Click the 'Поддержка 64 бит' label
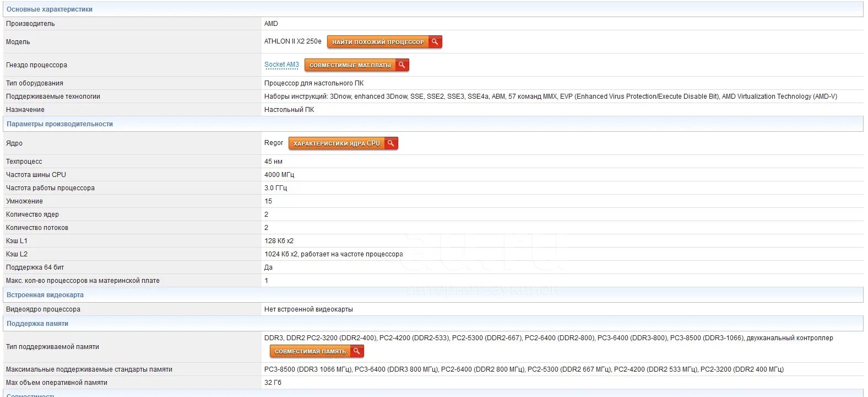 [x=35, y=267]
